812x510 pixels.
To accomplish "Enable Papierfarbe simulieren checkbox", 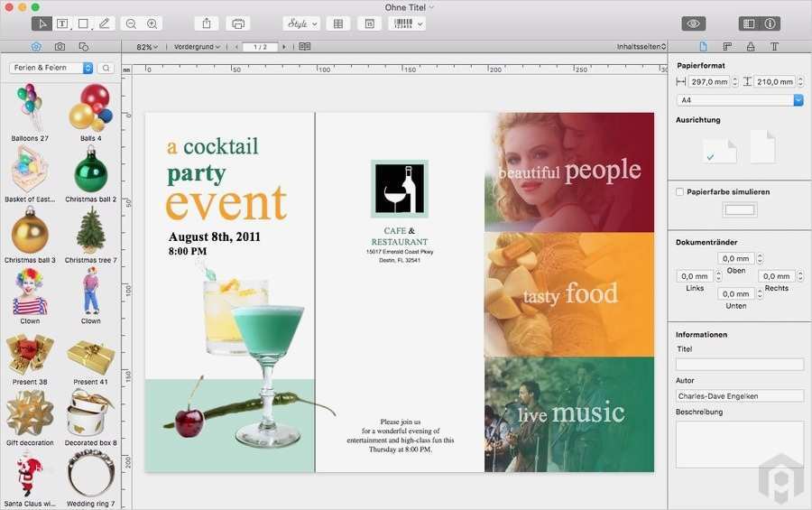I will (x=680, y=192).
